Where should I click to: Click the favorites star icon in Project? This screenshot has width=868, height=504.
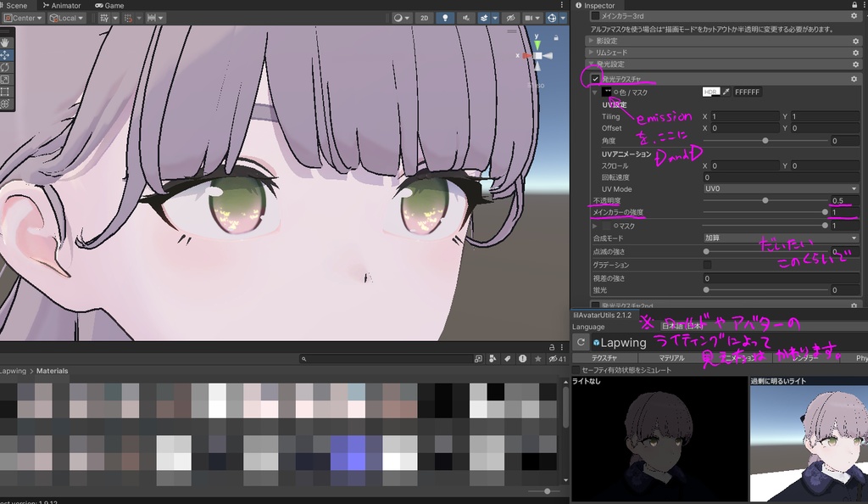coord(537,359)
